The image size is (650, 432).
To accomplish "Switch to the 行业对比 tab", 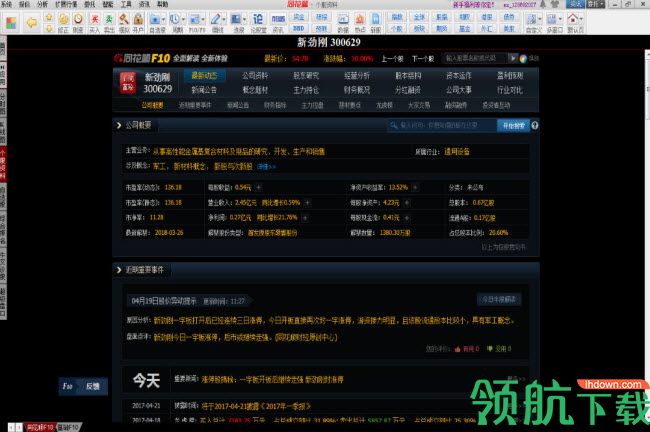I will pos(509,90).
